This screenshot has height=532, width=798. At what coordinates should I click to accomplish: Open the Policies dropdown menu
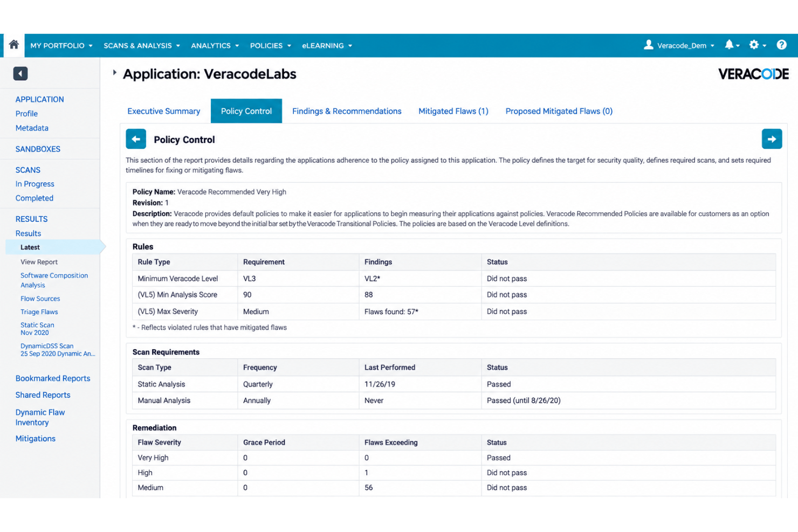tap(270, 46)
